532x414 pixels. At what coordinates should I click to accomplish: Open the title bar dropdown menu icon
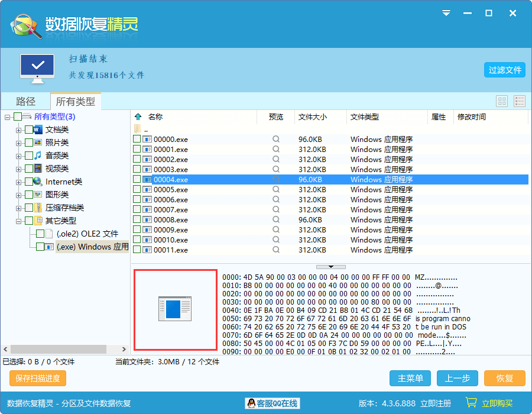tap(446, 13)
